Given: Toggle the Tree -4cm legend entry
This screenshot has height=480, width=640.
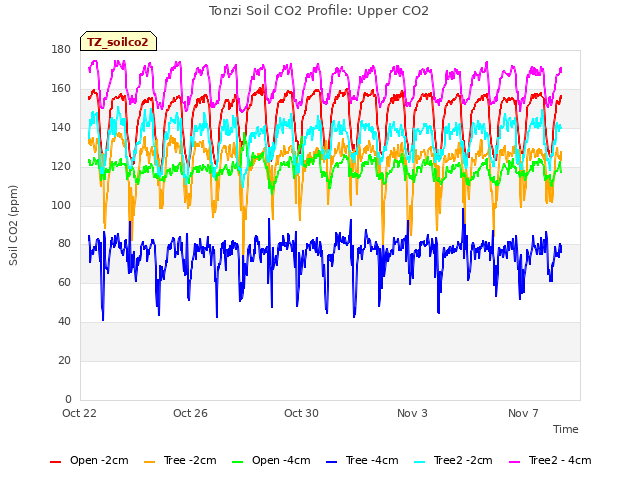Looking at the screenshot, I should [x=362, y=461].
